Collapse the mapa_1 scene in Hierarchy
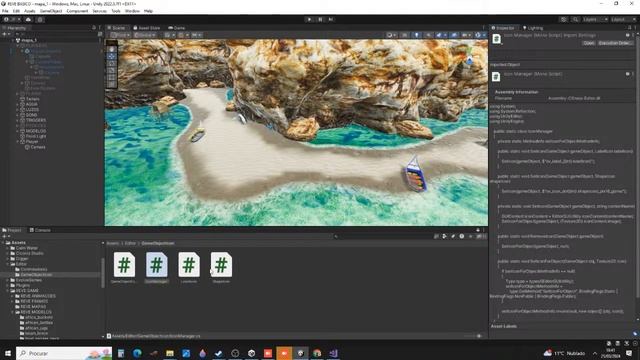The image size is (640, 360). tap(12, 40)
